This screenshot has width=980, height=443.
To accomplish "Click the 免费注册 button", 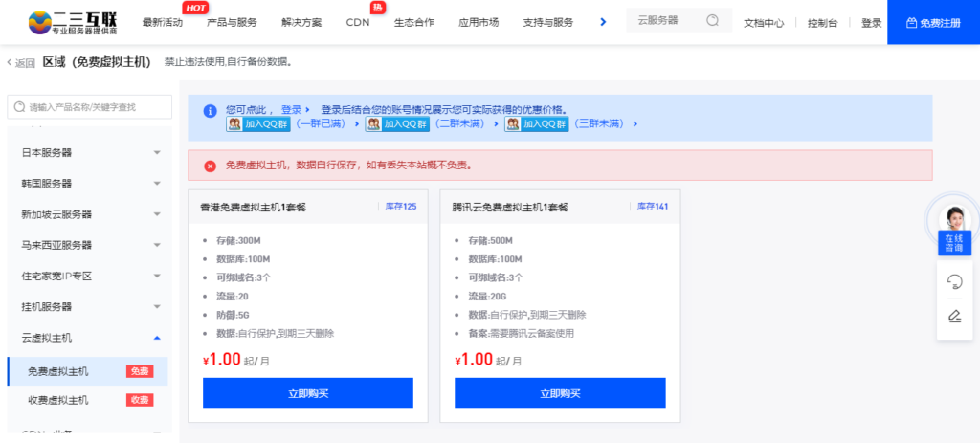I will 933,23.
